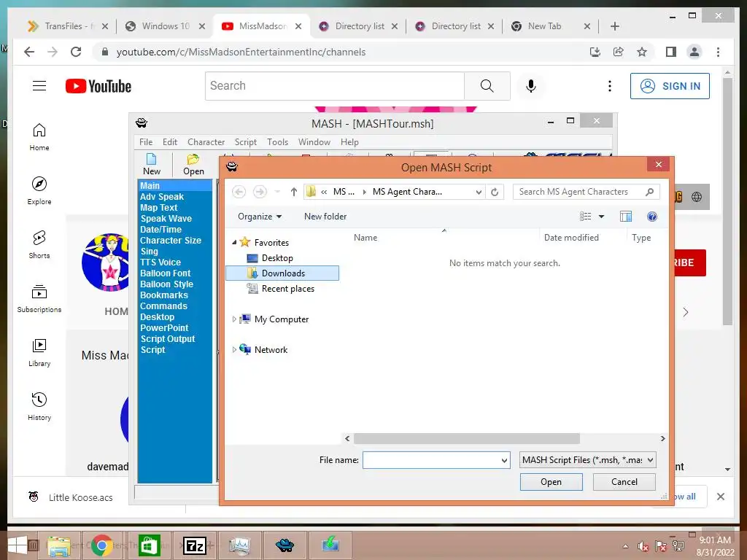Open the MASH Tools menu
Image resolution: width=747 pixels, height=560 pixels.
click(x=277, y=142)
